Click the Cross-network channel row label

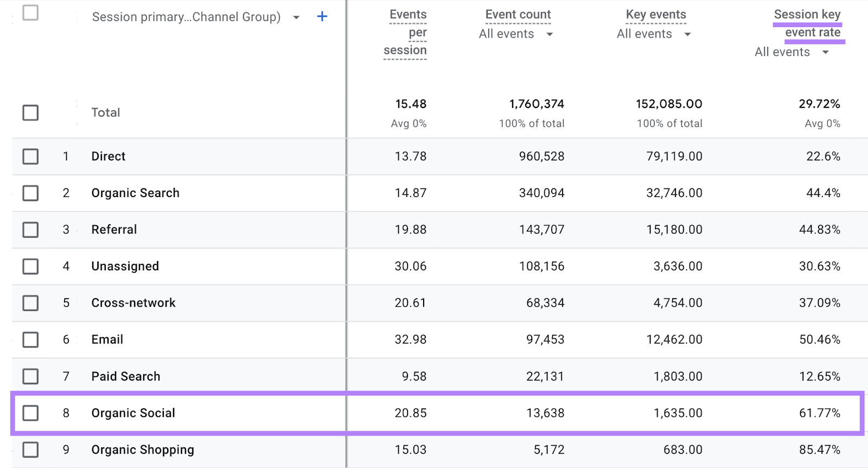click(133, 303)
